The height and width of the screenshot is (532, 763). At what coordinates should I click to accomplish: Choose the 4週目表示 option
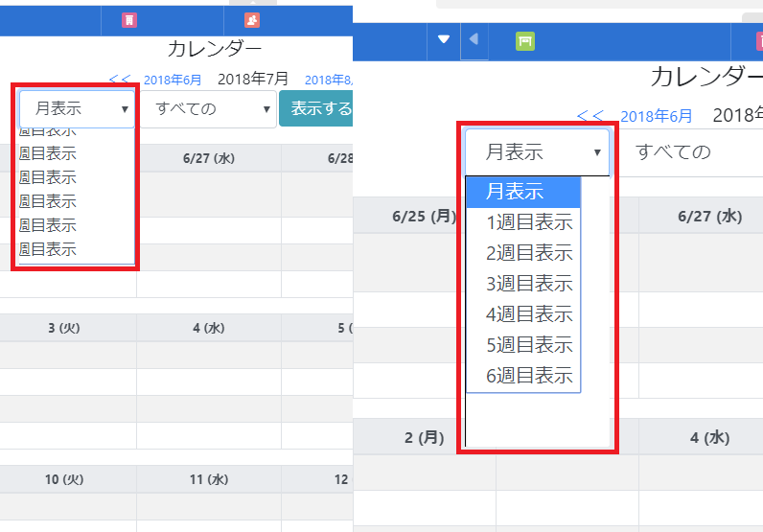coord(523,314)
